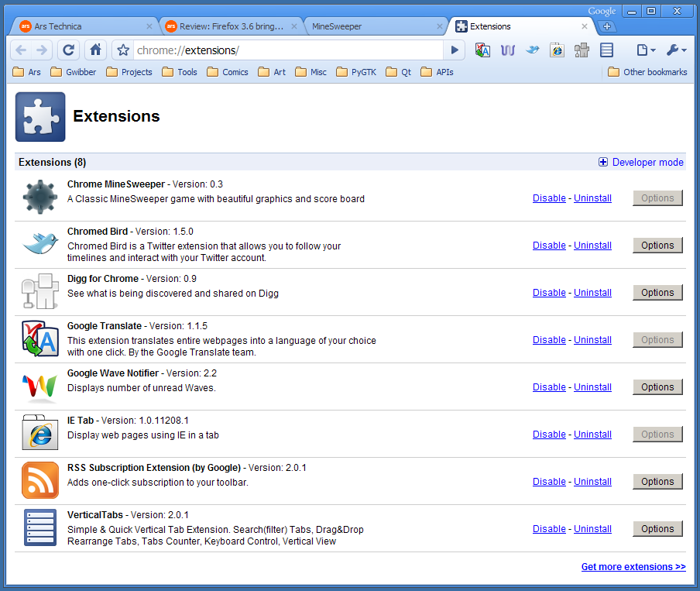This screenshot has width=700, height=591.
Task: Bookmark this page with the star
Action: coord(123,50)
